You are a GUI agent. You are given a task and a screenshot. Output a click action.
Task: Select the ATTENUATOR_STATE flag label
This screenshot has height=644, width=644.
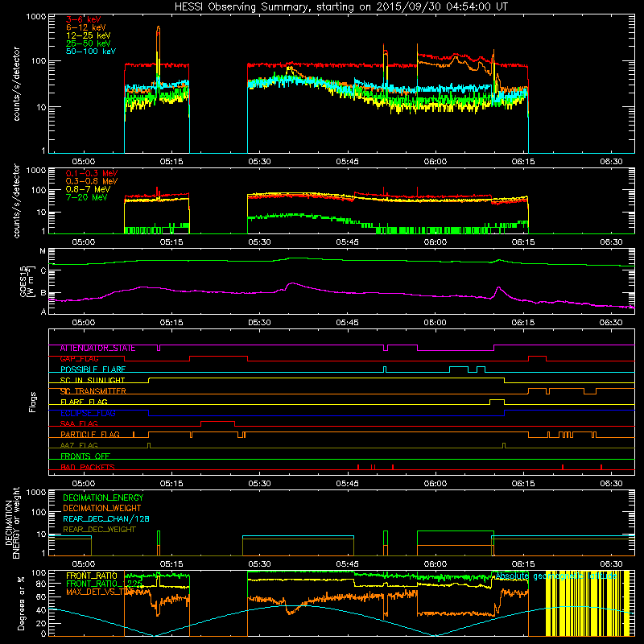pyautogui.click(x=97, y=349)
